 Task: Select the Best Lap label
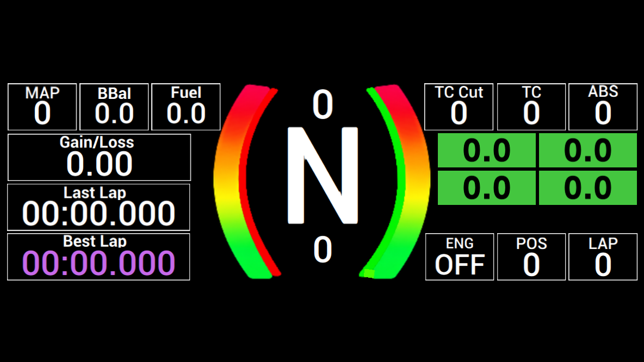pyautogui.click(x=95, y=241)
